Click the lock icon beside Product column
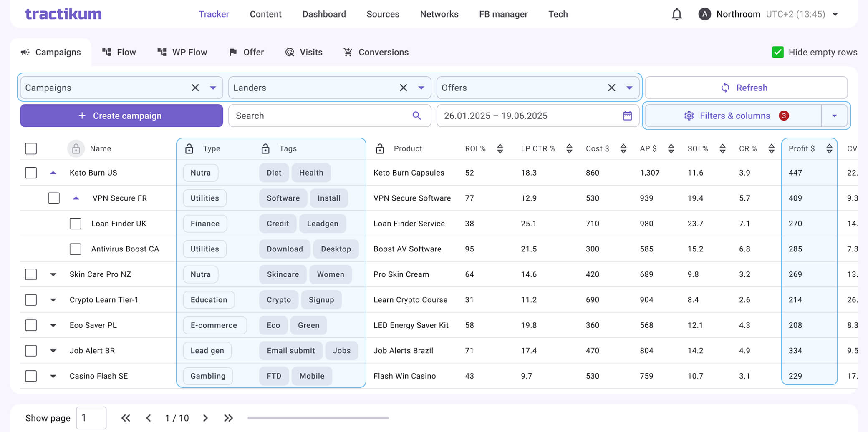The width and height of the screenshot is (868, 432). tap(380, 148)
